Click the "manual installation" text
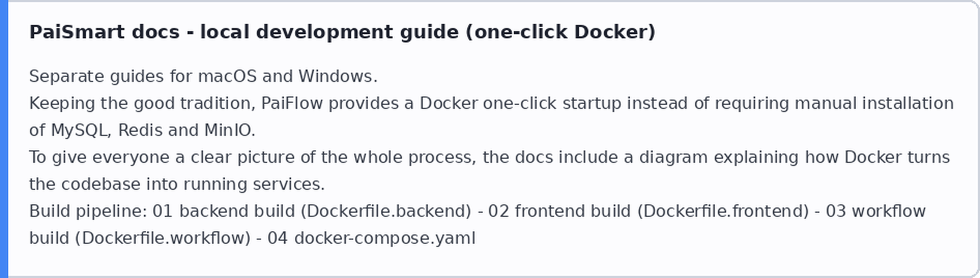The image size is (980, 278). point(874,103)
